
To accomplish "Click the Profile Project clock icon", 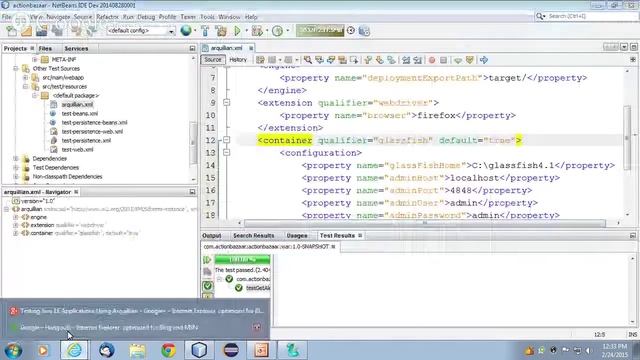I will tap(278, 31).
